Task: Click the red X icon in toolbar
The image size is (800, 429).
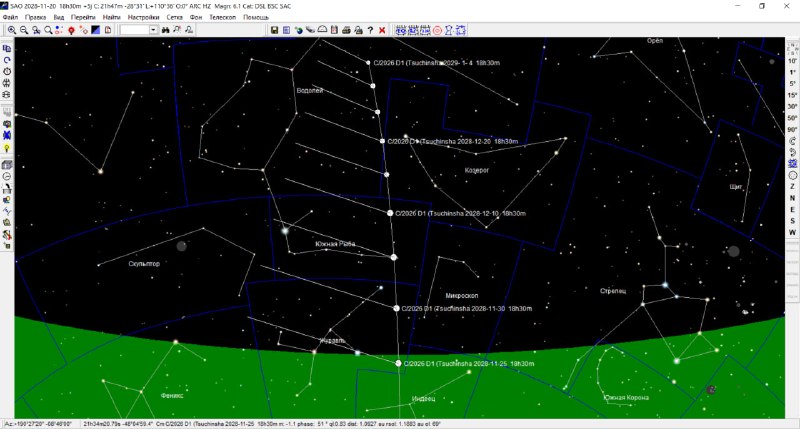Action: click(382, 30)
